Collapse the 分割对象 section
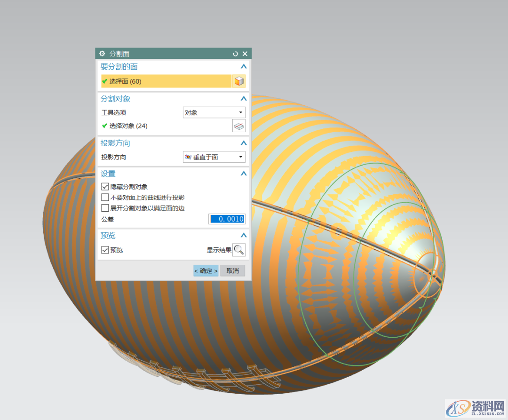Screen dimensions: 508x420 point(243,99)
